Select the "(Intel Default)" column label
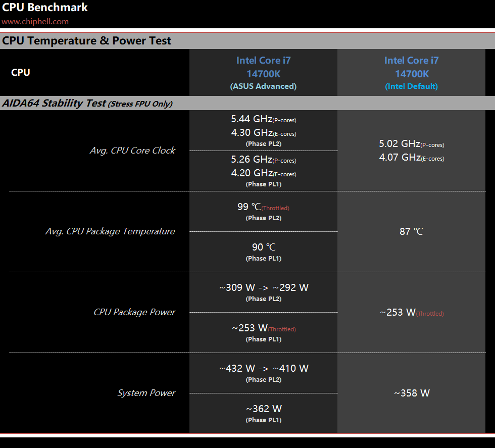This screenshot has width=495, height=448. tap(411, 86)
